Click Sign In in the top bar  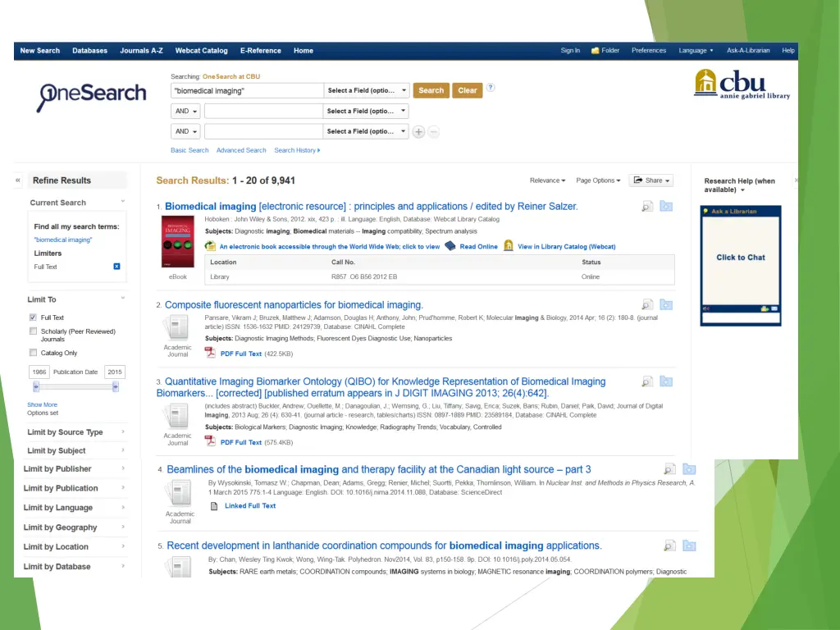pos(570,50)
